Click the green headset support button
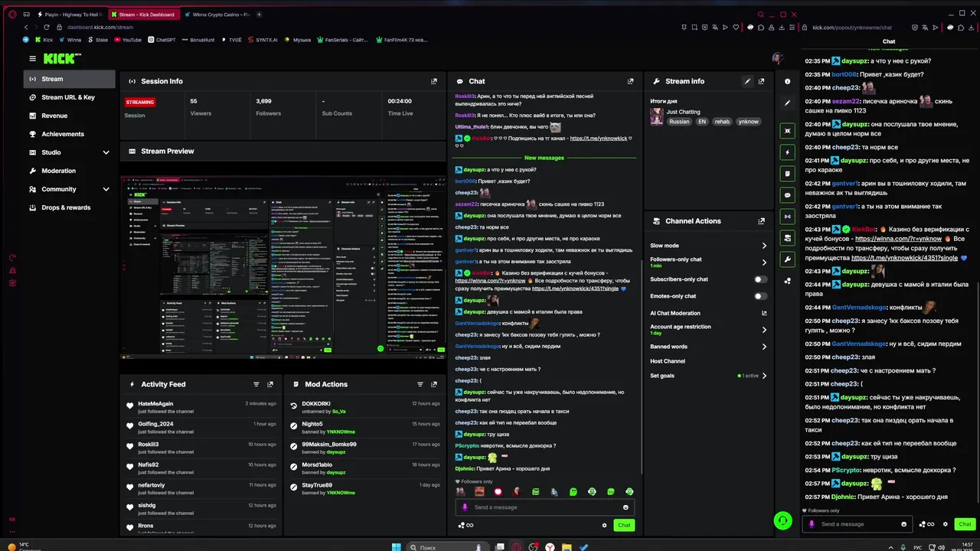Viewport: 980px width, 551px height. point(782,521)
